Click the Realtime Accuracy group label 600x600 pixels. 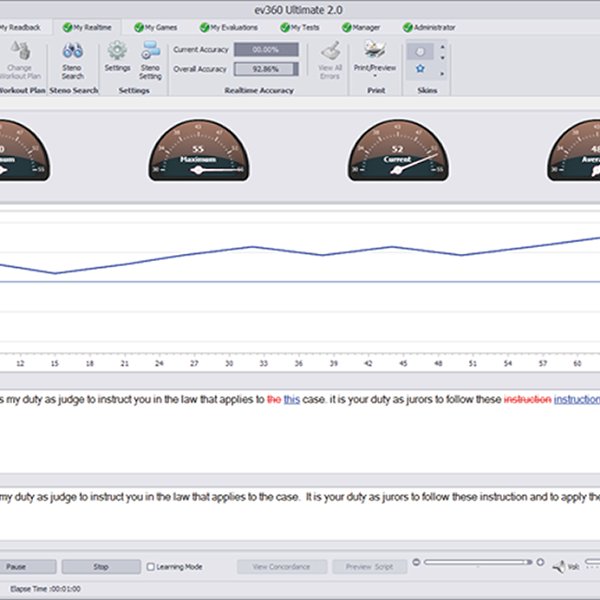pos(259,91)
